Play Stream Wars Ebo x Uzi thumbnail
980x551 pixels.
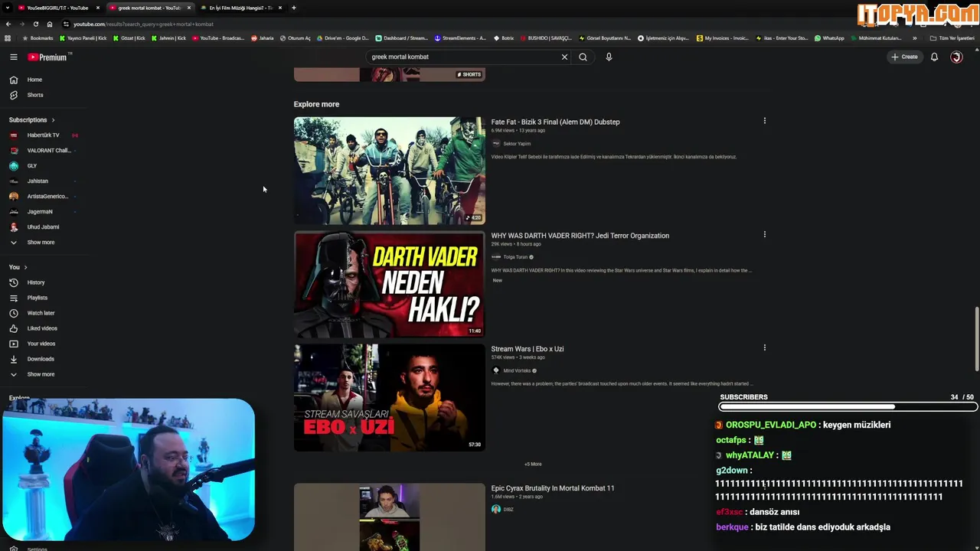pyautogui.click(x=389, y=397)
